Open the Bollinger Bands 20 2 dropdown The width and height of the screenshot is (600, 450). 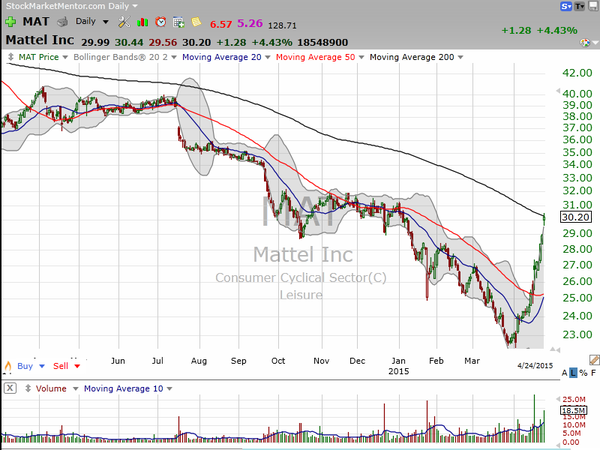click(x=174, y=57)
